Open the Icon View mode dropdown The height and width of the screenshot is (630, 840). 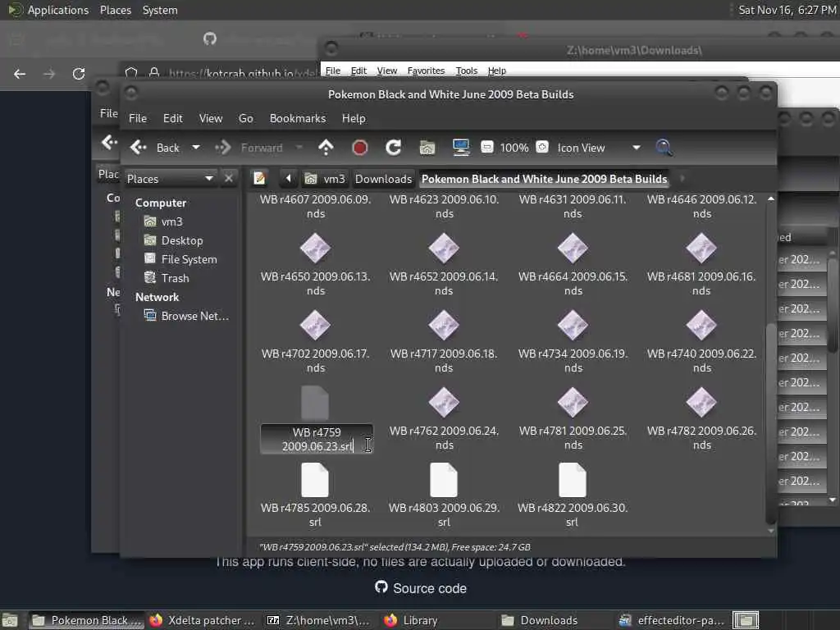coord(598,148)
